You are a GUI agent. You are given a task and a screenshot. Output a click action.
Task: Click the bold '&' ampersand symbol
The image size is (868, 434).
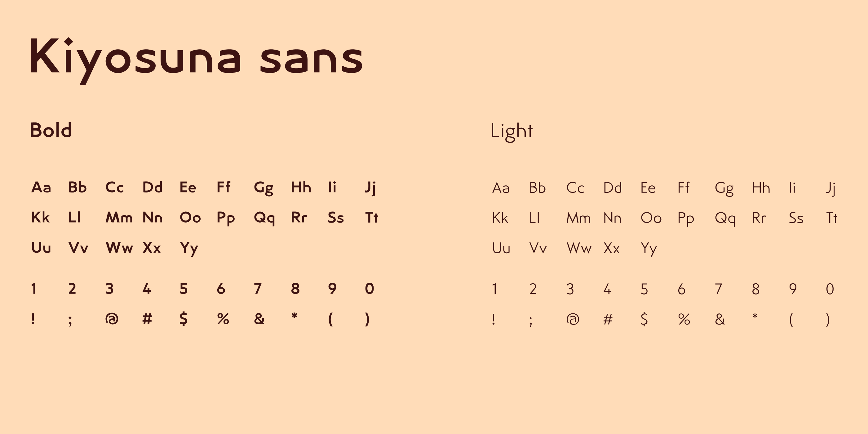point(259,319)
